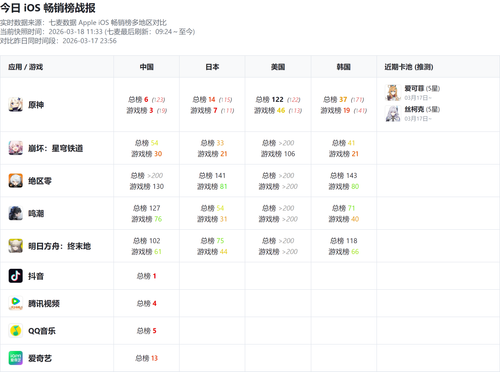Click QQ音乐 总榜 5 ranking
Viewport: 500px width, 372px height.
pos(146,331)
